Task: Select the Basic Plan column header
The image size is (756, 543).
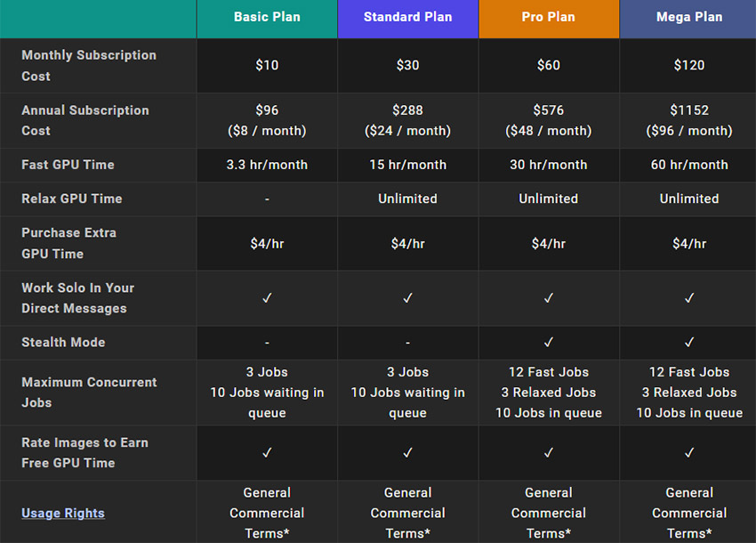Action: (x=267, y=19)
